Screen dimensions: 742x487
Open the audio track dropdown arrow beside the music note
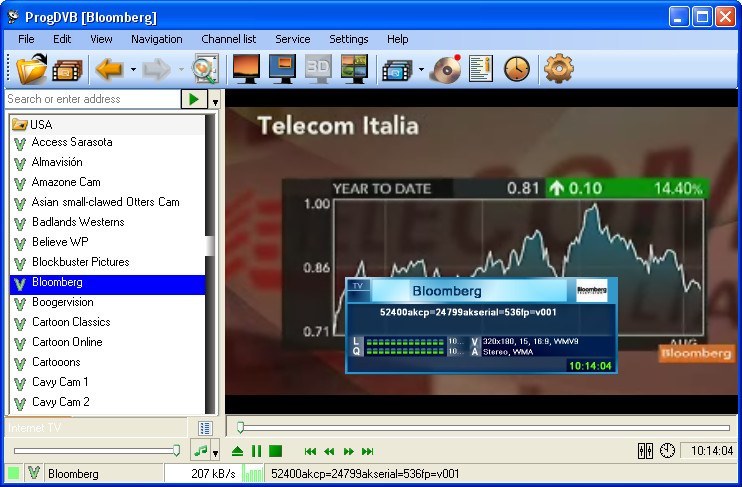(215, 453)
